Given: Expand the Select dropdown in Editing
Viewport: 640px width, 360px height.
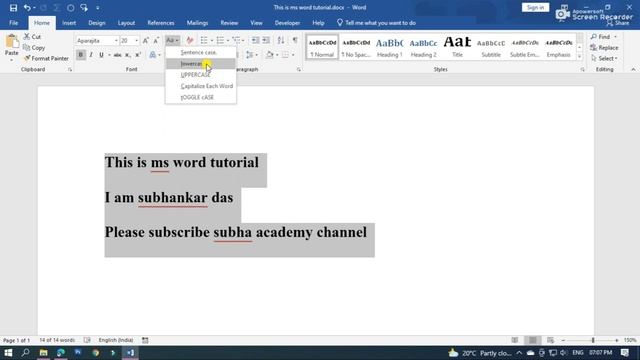Looking at the screenshot, I should (604, 58).
